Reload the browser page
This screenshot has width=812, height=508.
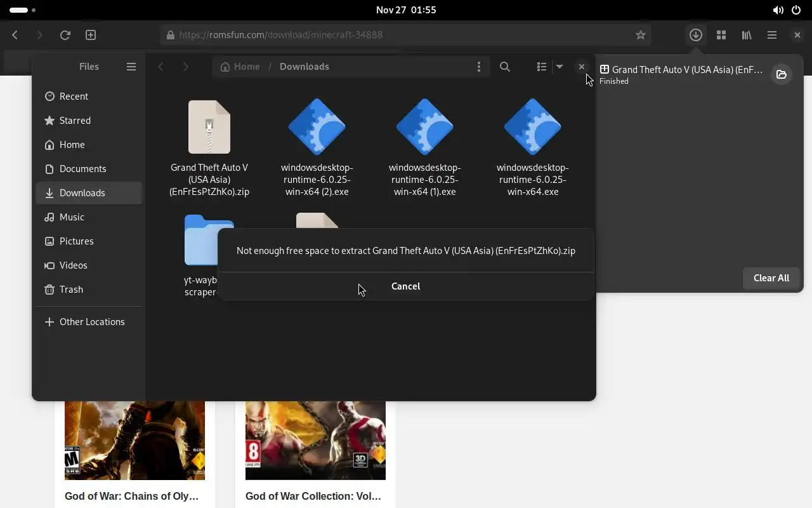point(65,35)
